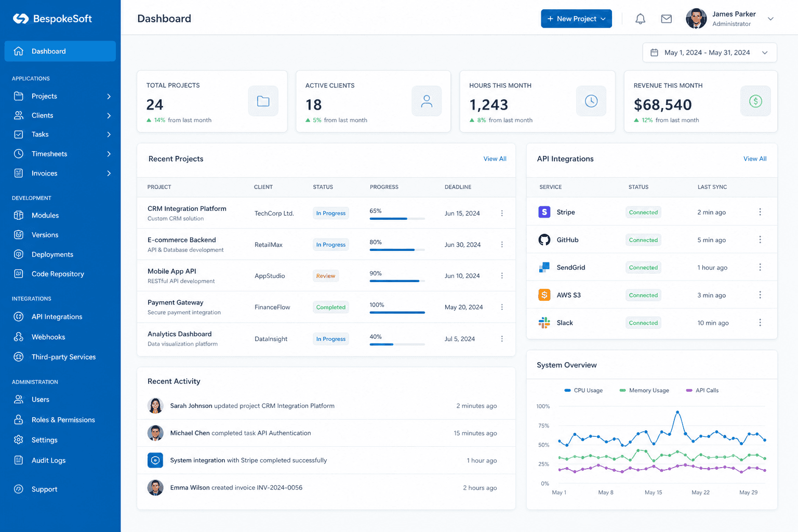Open row menu for Payment Gateway
The image size is (798, 532).
pos(502,307)
